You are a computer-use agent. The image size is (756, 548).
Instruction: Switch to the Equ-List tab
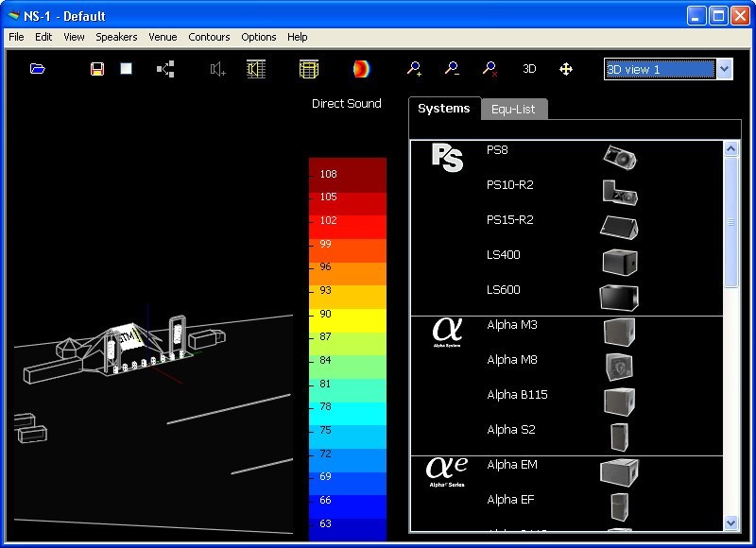pos(513,110)
